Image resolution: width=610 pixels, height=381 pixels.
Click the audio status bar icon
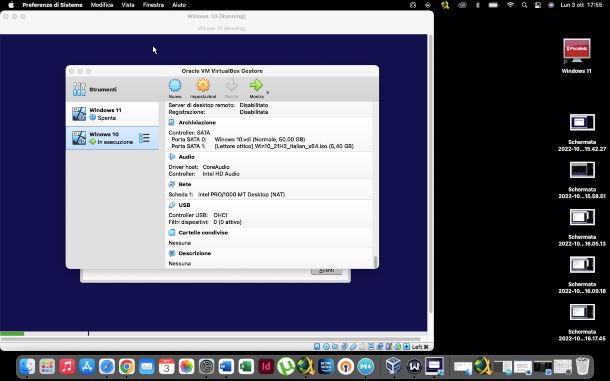pyautogui.click(x=335, y=346)
